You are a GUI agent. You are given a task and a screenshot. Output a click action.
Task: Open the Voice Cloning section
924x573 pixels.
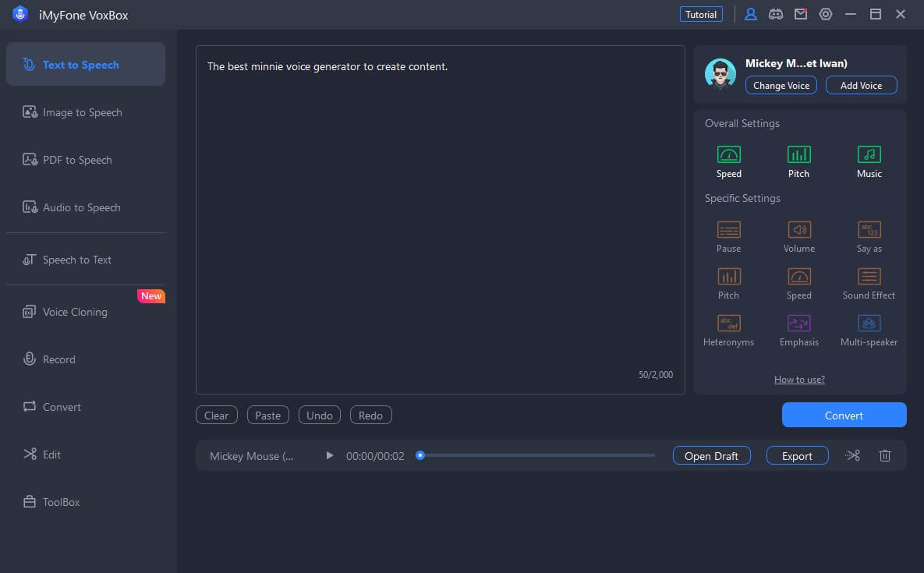(x=86, y=312)
